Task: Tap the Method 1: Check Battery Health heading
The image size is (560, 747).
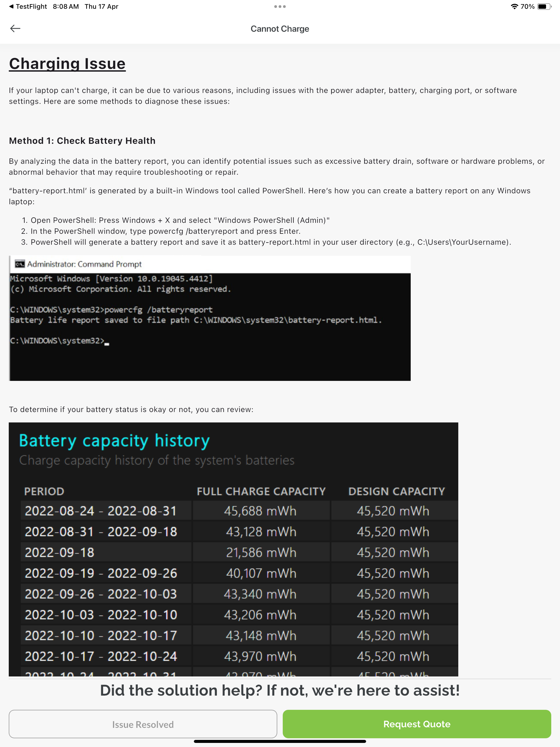Action: 82,141
